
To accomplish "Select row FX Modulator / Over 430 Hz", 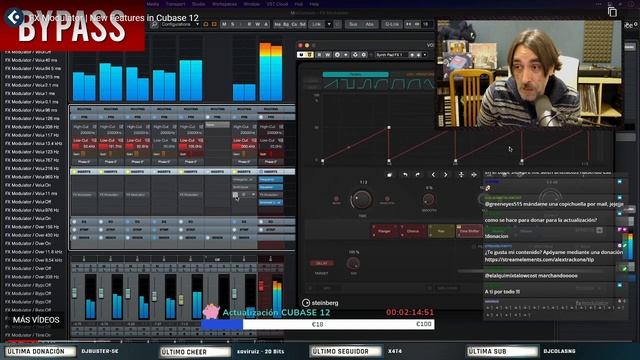I will tap(33, 235).
